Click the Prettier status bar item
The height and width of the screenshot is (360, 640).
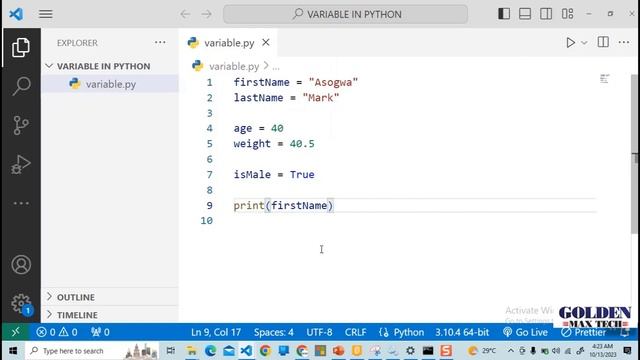coord(584,333)
